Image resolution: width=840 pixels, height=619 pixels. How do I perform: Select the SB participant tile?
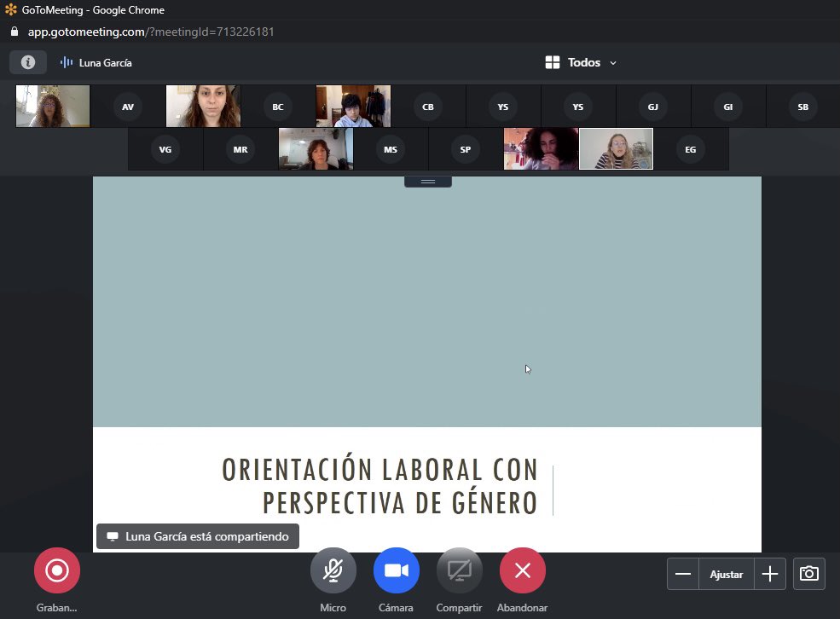(x=803, y=107)
